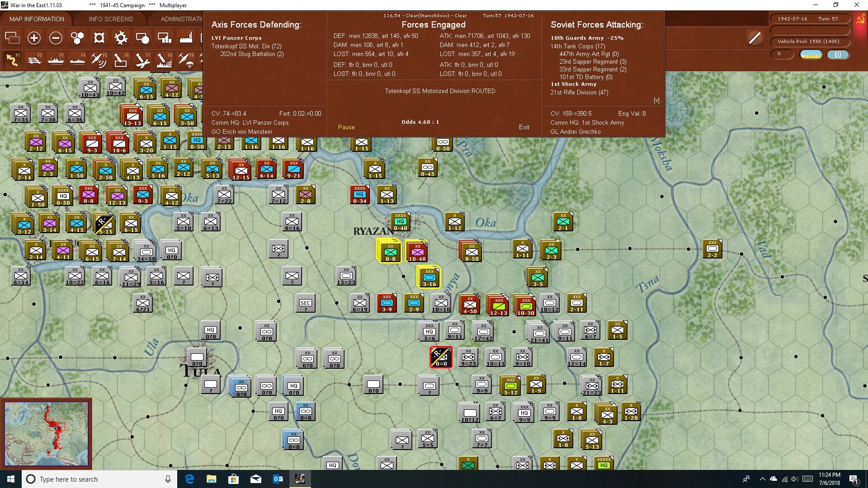Screen dimensions: 868x488
Task: Select the F7 bomb airfield mode icon
Action: point(142,60)
